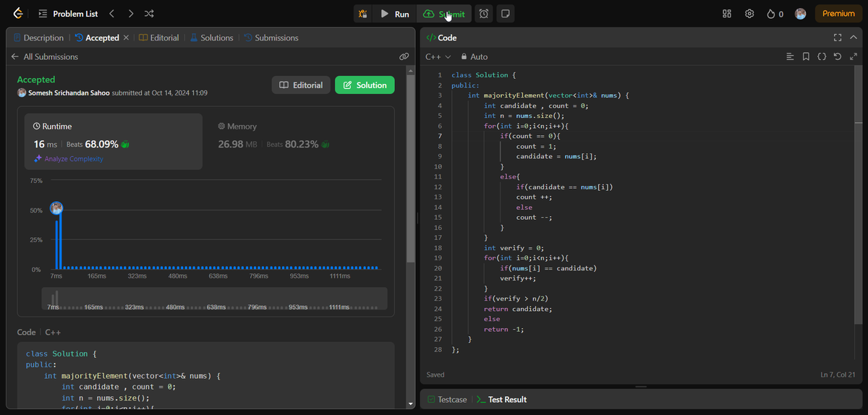
Task: Click avatar marker on runtime chart
Action: tap(56, 208)
